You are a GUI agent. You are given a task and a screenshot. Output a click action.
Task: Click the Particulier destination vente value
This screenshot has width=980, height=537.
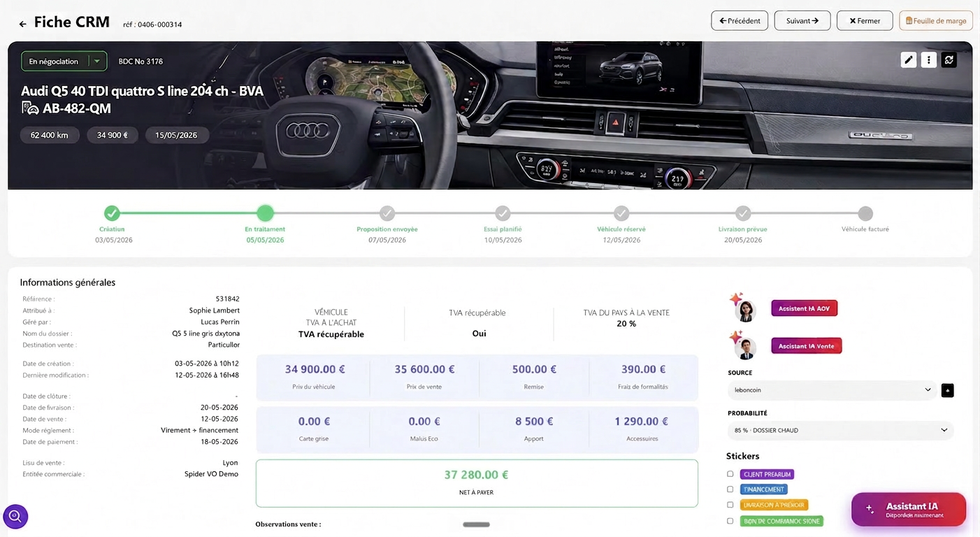224,345
